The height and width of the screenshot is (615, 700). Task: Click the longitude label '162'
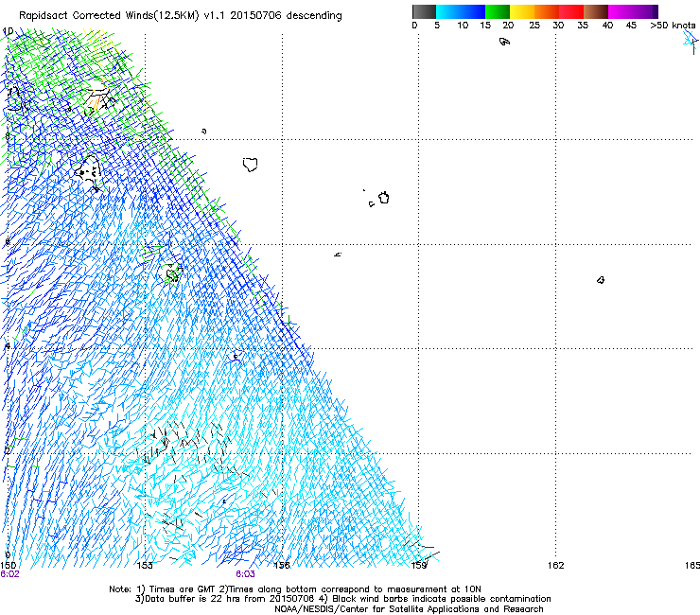556,566
